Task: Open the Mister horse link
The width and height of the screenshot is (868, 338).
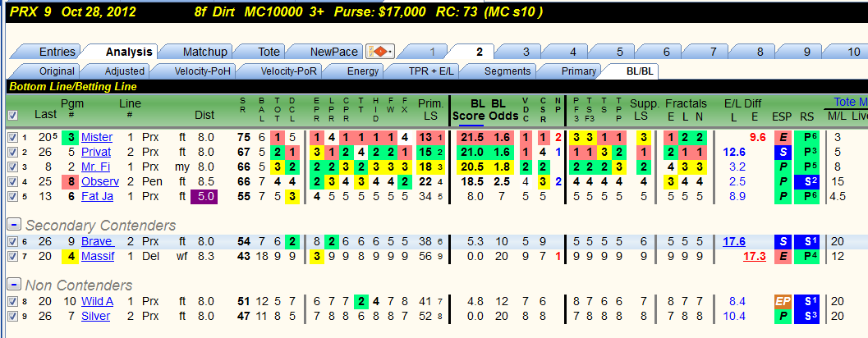Action: click(96, 137)
